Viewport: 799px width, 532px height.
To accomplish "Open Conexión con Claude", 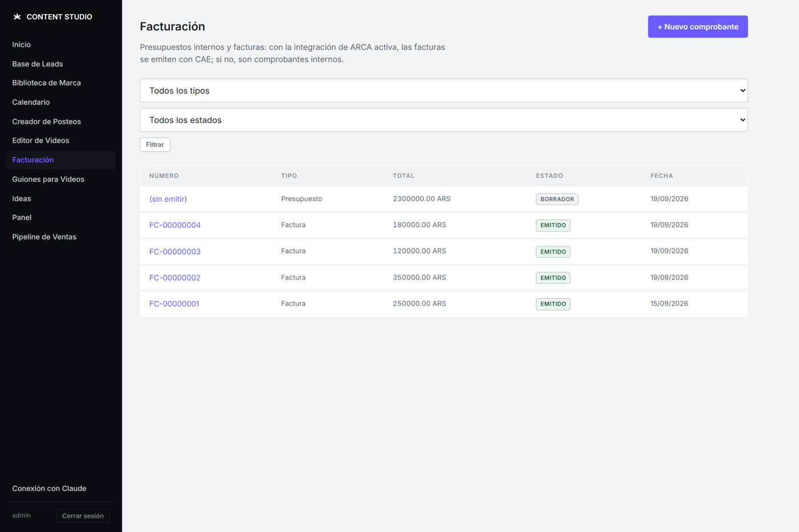I will tap(49, 489).
